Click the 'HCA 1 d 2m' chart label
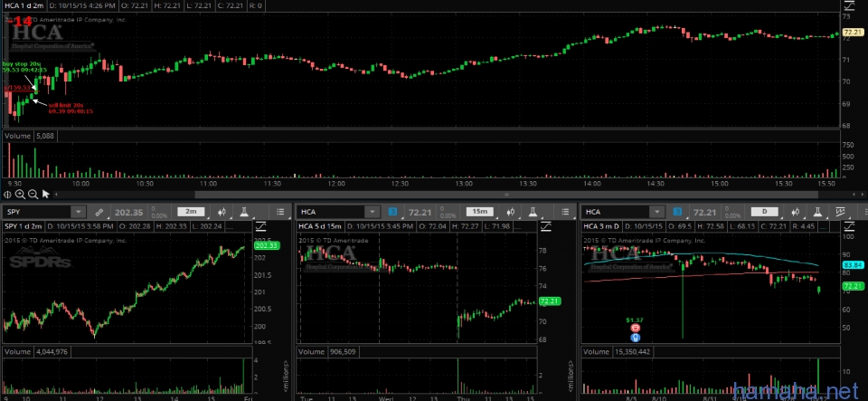The width and height of the screenshot is (868, 401). coord(22,6)
